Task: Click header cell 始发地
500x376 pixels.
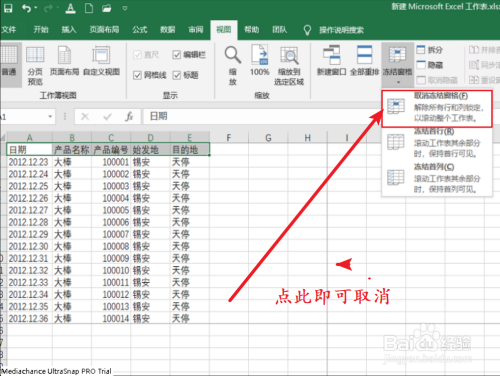Action: (x=150, y=150)
